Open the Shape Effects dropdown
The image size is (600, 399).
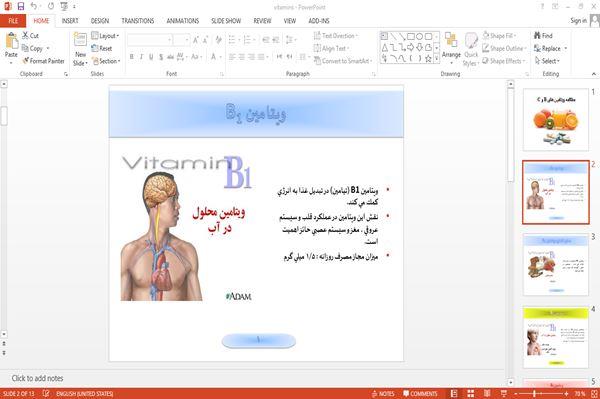tap(504, 61)
